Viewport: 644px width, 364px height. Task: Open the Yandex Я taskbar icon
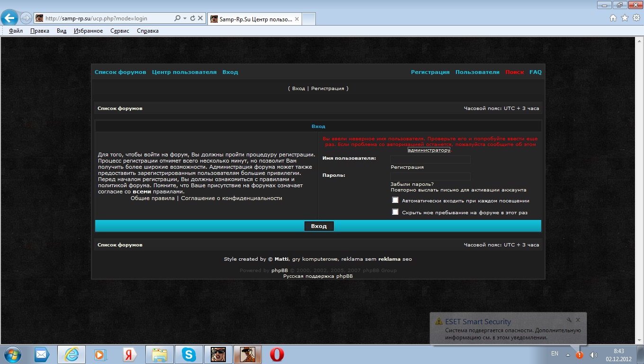point(129,355)
